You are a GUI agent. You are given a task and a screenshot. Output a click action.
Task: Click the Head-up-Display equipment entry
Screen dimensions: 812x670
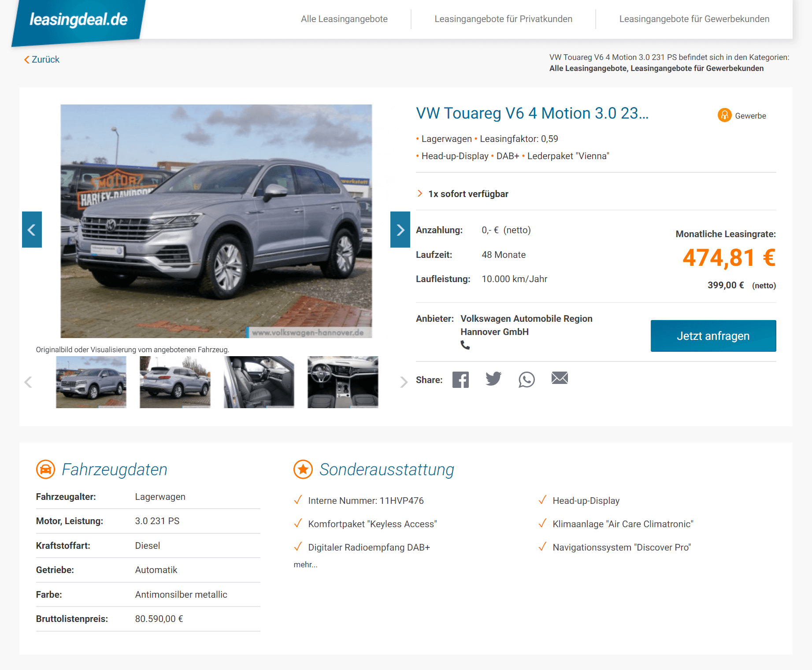(586, 501)
